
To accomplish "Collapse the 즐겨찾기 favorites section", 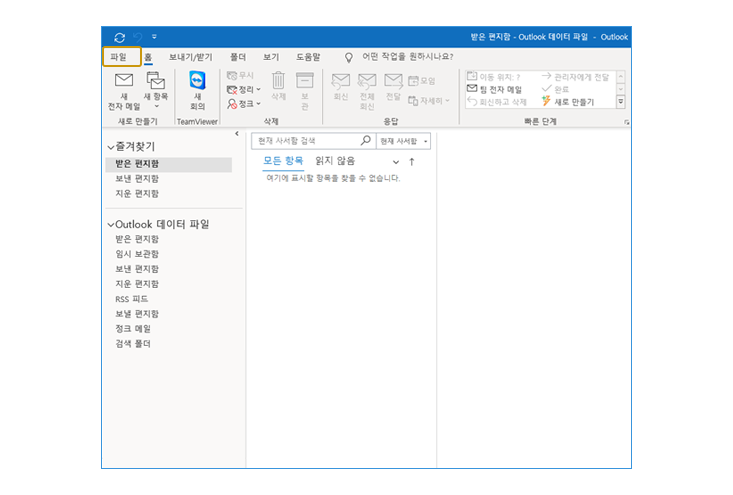I will [x=111, y=147].
